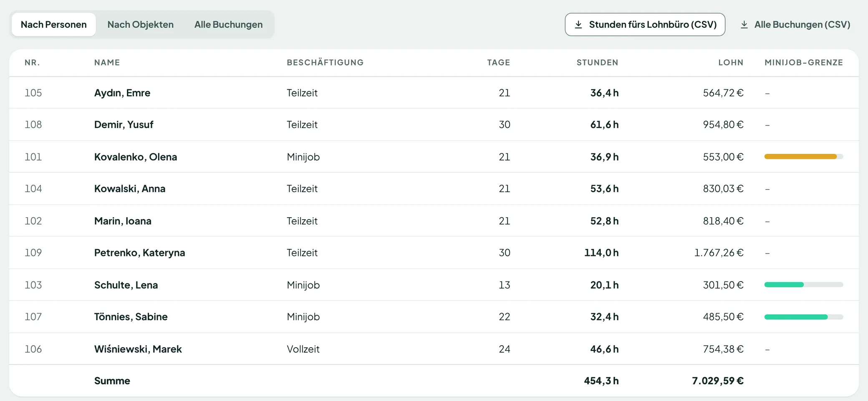Switch to the Nach Objekten tab

click(x=140, y=25)
